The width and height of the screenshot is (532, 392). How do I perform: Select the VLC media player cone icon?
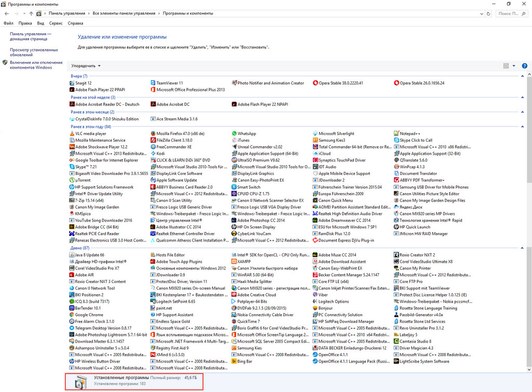[x=72, y=133]
